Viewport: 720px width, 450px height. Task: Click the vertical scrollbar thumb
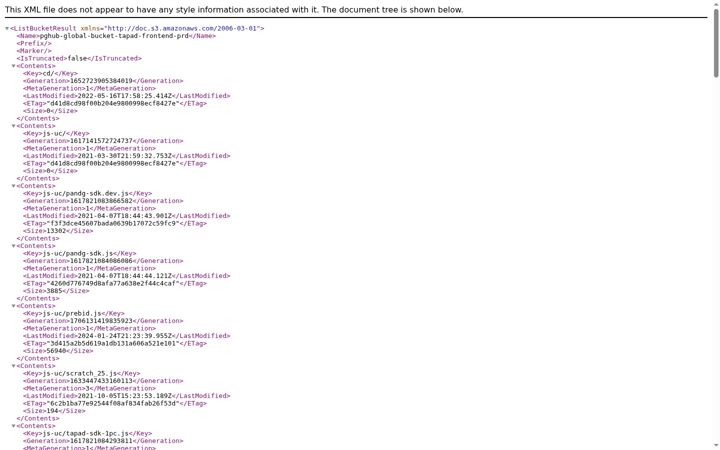[x=716, y=43]
